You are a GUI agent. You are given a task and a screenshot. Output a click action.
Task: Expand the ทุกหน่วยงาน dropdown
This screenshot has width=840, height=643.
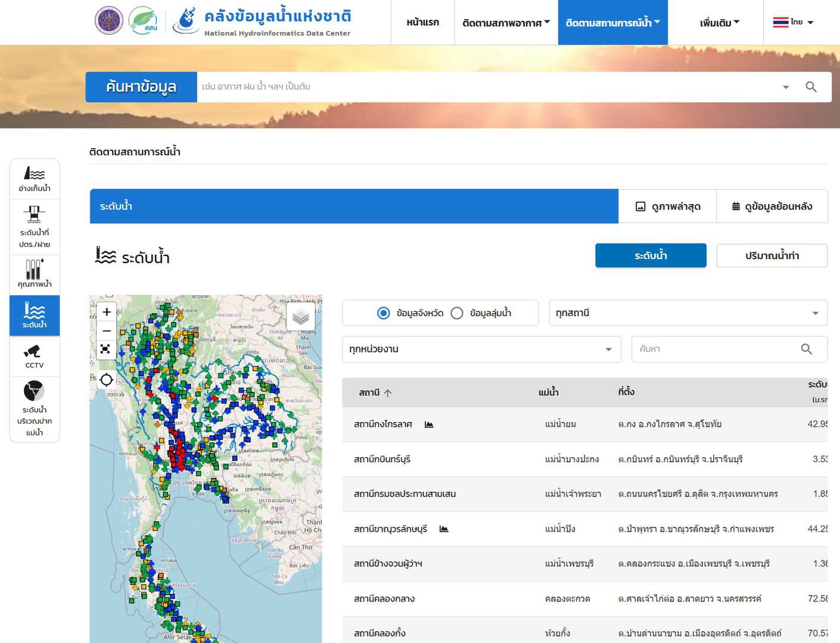pos(481,349)
